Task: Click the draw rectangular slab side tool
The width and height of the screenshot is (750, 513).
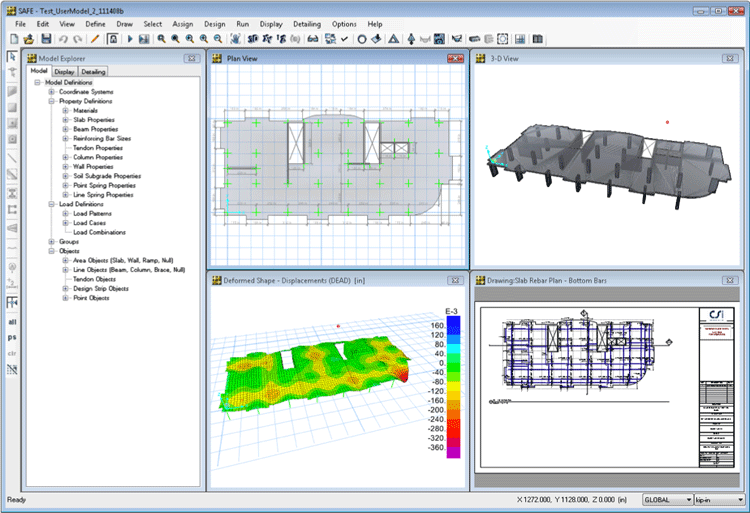Action: point(12,108)
